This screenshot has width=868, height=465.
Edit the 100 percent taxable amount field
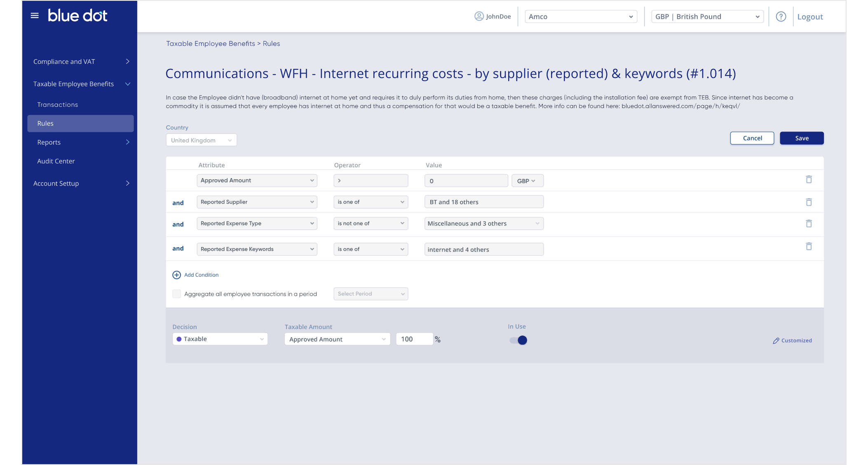[414, 339]
